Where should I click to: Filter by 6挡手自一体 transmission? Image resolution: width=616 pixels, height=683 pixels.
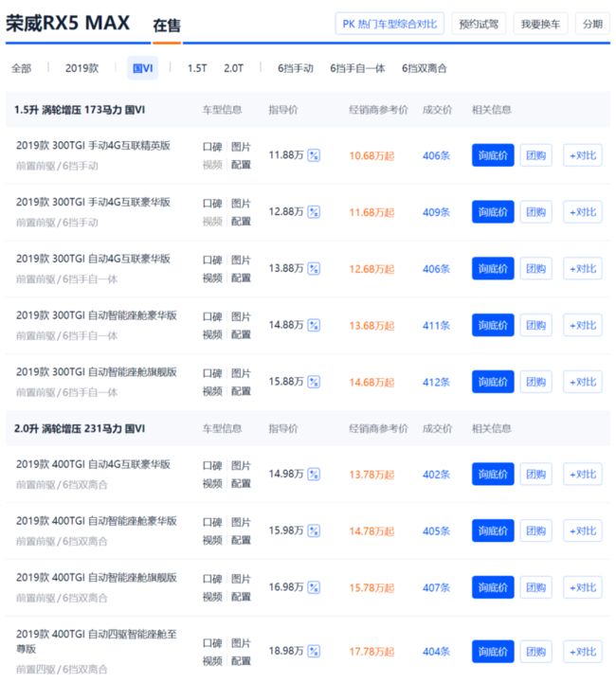point(357,68)
